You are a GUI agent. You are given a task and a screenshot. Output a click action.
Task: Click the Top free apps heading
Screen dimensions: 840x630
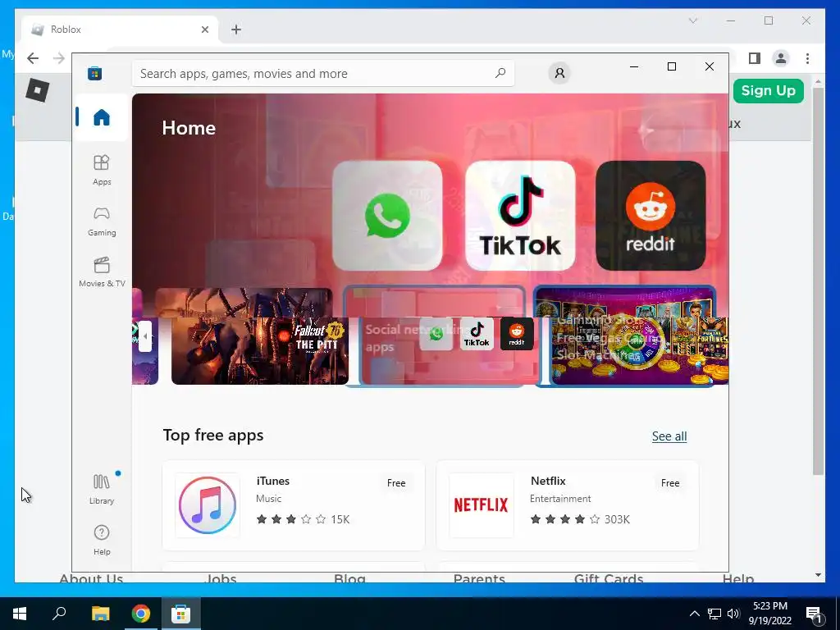pyautogui.click(x=213, y=435)
